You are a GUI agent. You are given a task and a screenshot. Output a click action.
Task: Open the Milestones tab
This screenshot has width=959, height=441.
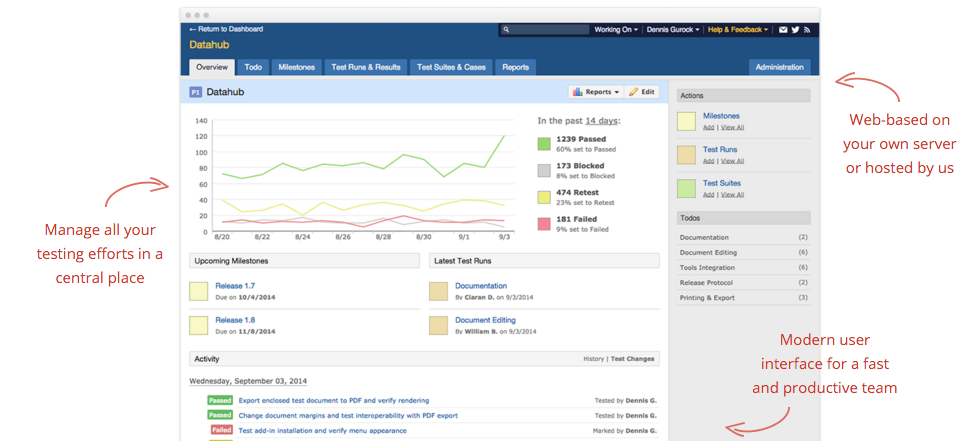[x=297, y=67]
